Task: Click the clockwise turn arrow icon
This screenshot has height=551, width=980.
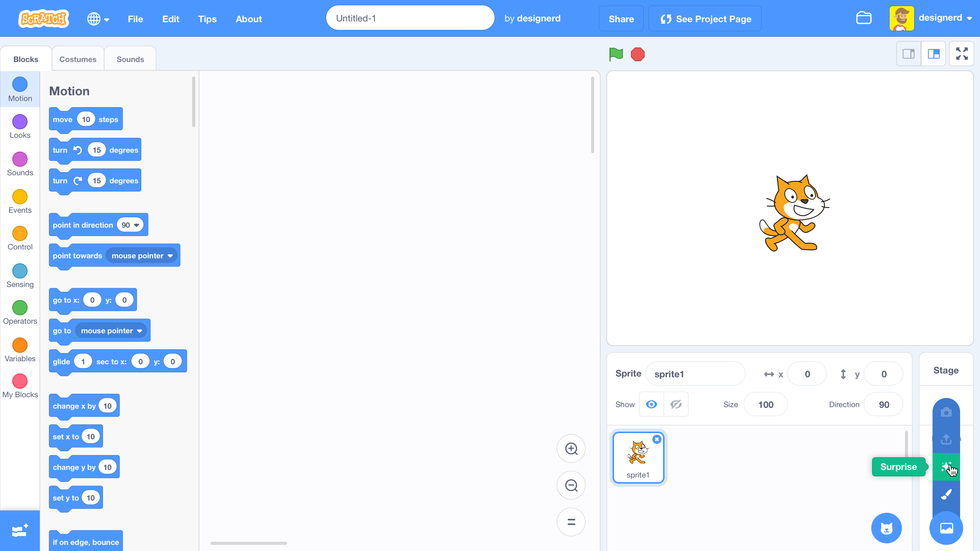Action: pos(78,181)
